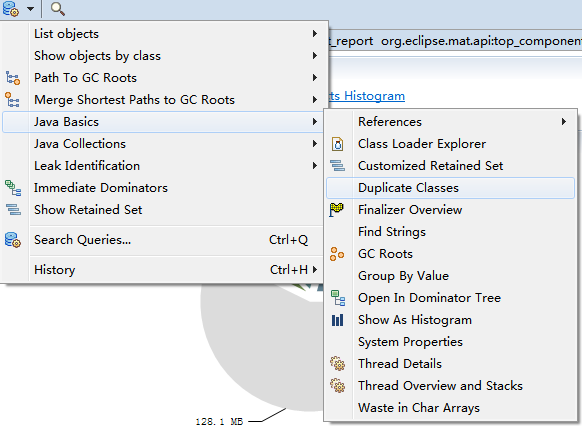The image size is (582, 426).
Task: Click the query browser database icon in toolbar
Action: (x=11, y=9)
